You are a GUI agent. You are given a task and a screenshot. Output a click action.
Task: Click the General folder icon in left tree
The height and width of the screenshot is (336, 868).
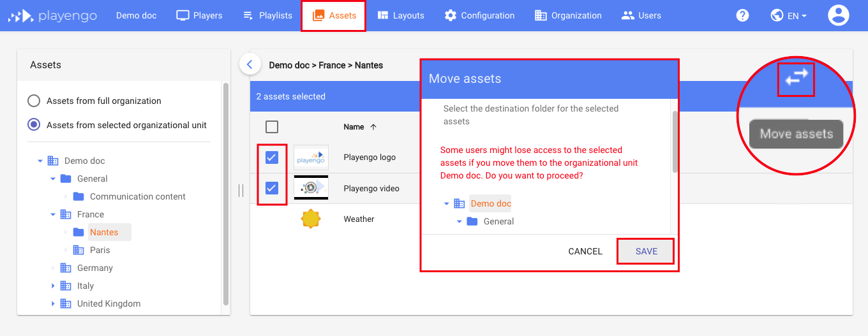point(66,179)
